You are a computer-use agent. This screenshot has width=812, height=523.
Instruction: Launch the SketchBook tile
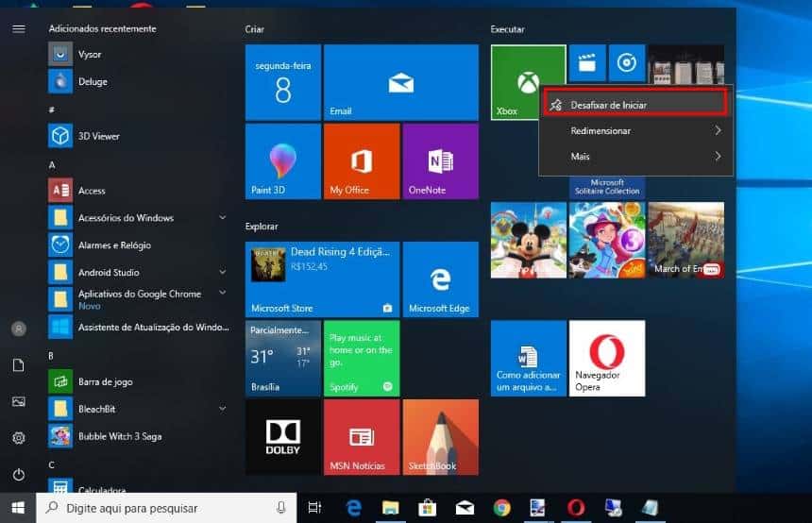point(440,437)
